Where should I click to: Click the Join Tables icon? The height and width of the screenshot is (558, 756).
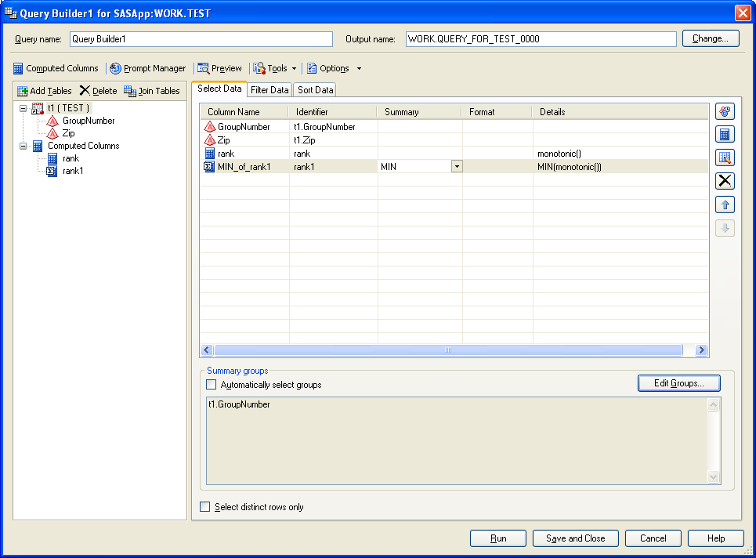pos(151,91)
